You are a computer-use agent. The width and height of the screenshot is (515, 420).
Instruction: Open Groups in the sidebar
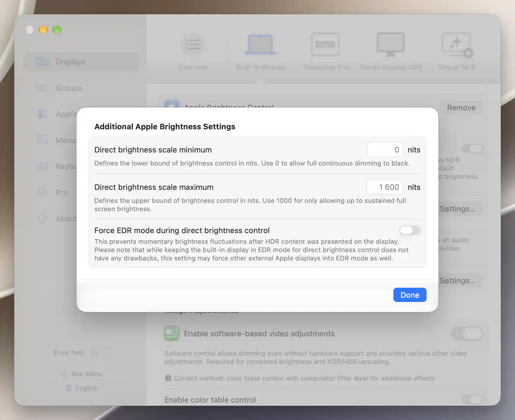pyautogui.click(x=82, y=88)
